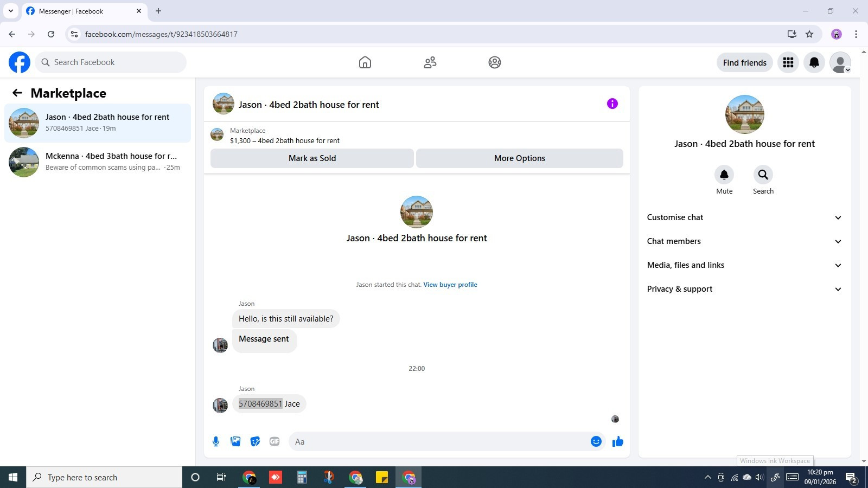Bookmark this page star icon
This screenshot has height=488, width=868.
pyautogui.click(x=809, y=34)
